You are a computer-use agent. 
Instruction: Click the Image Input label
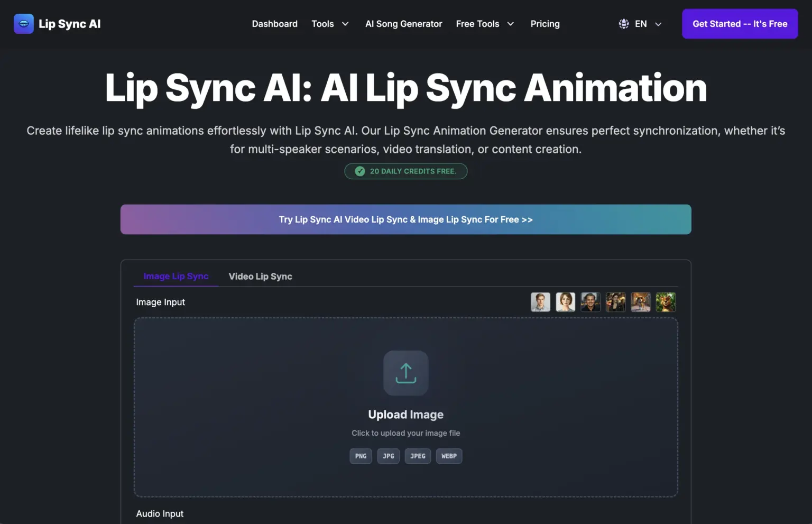tap(161, 302)
